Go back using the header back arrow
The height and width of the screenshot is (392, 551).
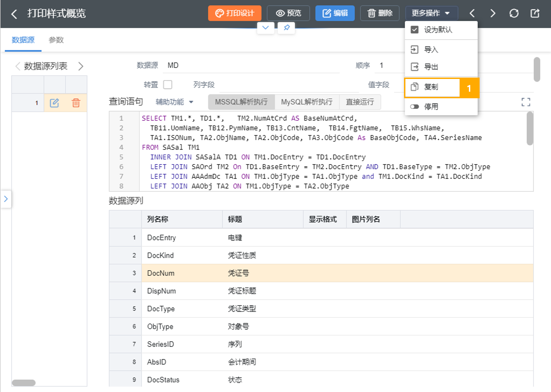[14, 14]
